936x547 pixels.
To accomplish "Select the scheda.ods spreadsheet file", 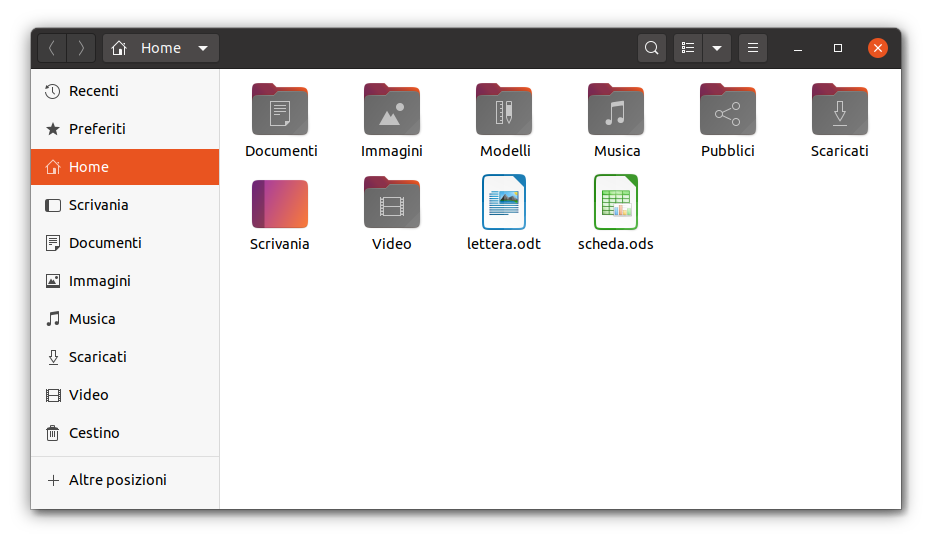I will click(616, 204).
